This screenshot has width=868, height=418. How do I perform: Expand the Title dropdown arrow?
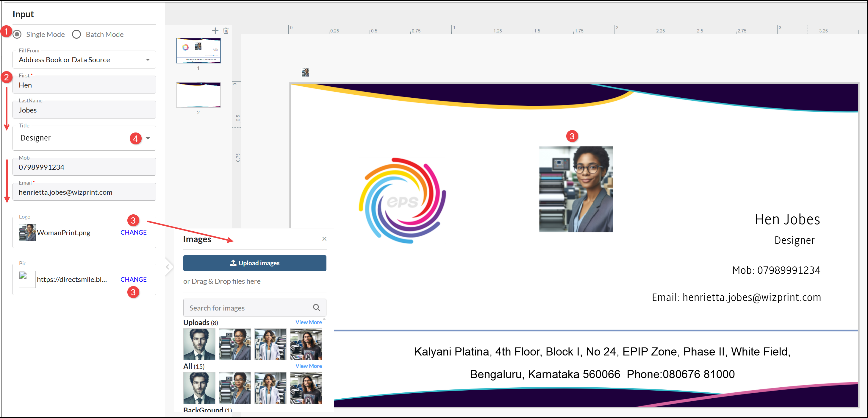[x=148, y=138]
